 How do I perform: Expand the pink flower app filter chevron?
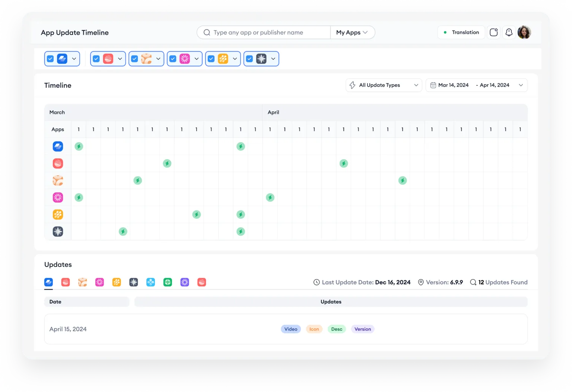197,59
